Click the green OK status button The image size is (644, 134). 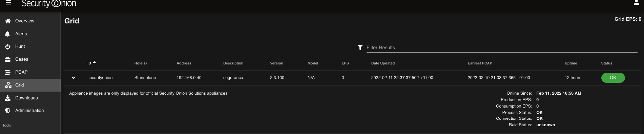613,78
